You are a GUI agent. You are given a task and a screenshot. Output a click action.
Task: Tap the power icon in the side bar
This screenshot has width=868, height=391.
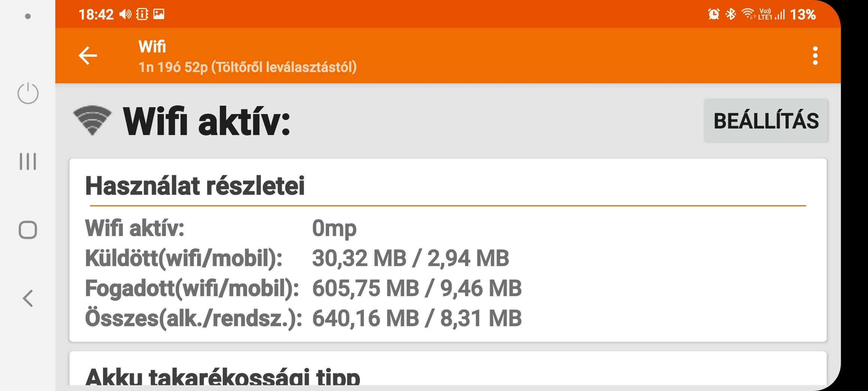click(28, 93)
